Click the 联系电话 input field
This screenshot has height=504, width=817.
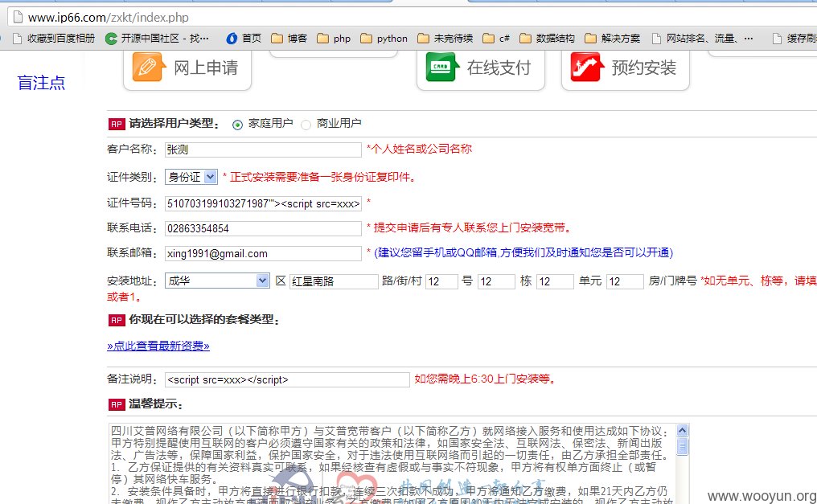click(263, 228)
